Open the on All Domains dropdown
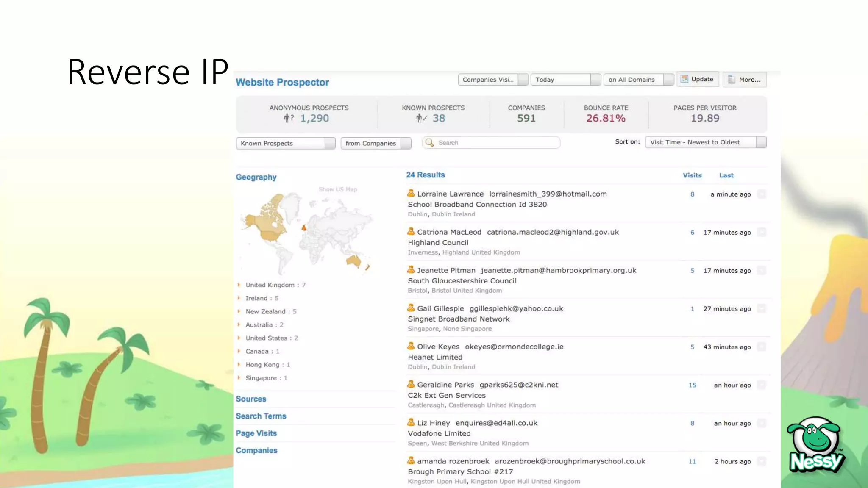This screenshot has height=488, width=868. (638, 80)
